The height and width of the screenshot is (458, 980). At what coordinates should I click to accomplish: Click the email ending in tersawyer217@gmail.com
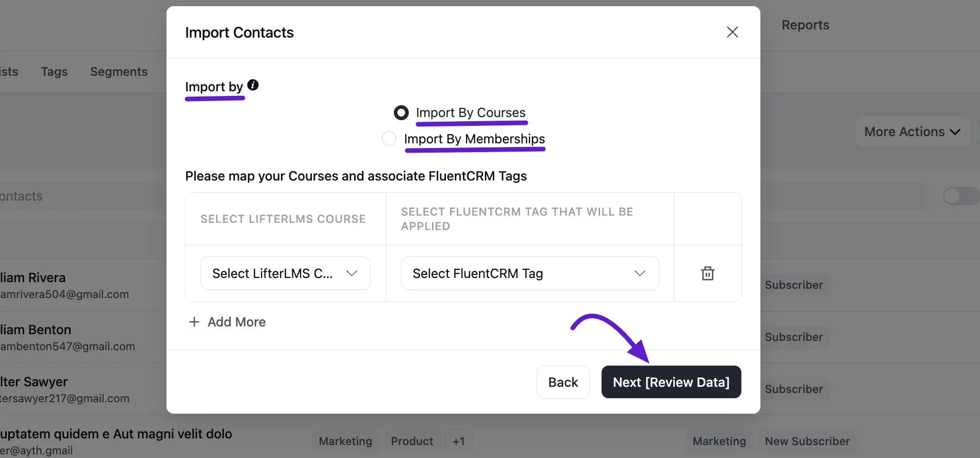pos(65,398)
